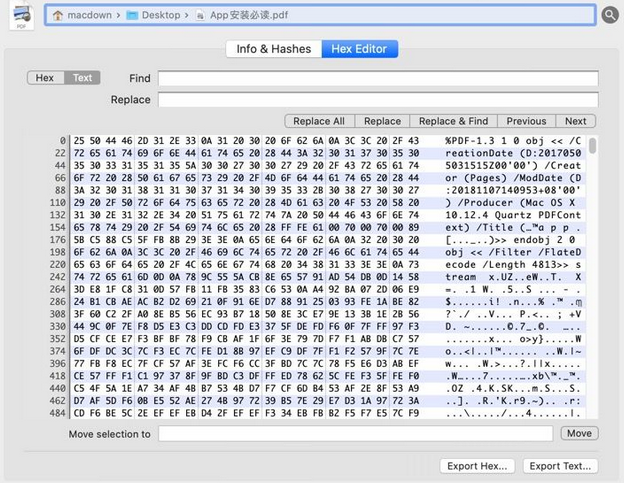Click into the Find input field

[x=378, y=78]
